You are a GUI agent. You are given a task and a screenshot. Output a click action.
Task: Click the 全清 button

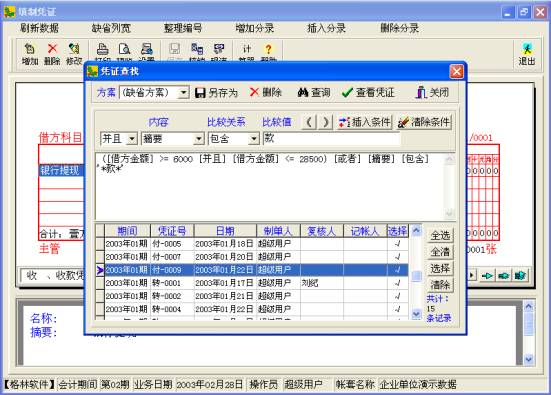(x=440, y=252)
